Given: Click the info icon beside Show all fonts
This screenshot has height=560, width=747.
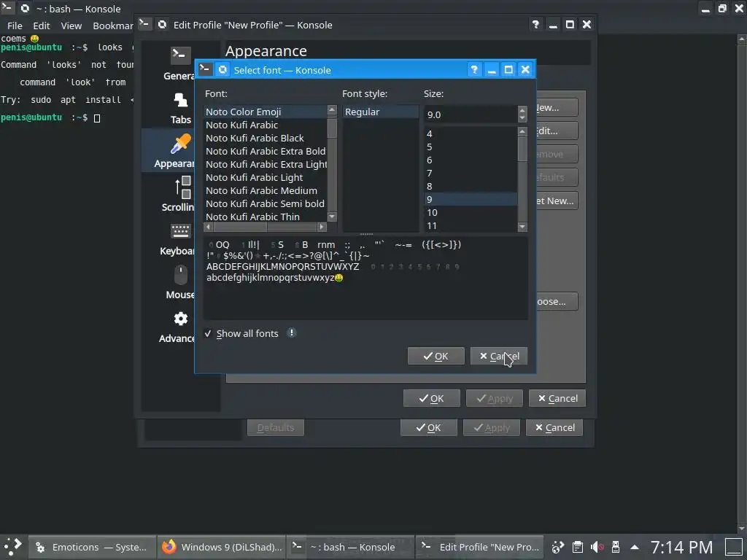Looking at the screenshot, I should 292,332.
